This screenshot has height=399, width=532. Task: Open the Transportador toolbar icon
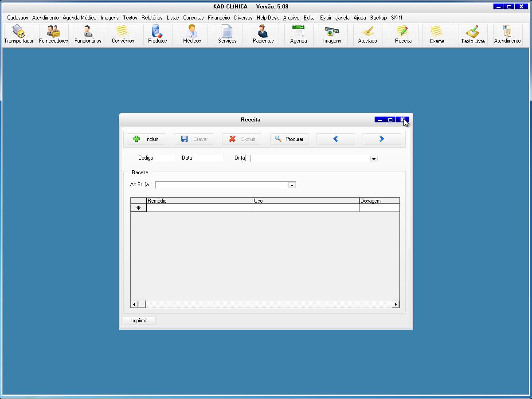(x=19, y=35)
